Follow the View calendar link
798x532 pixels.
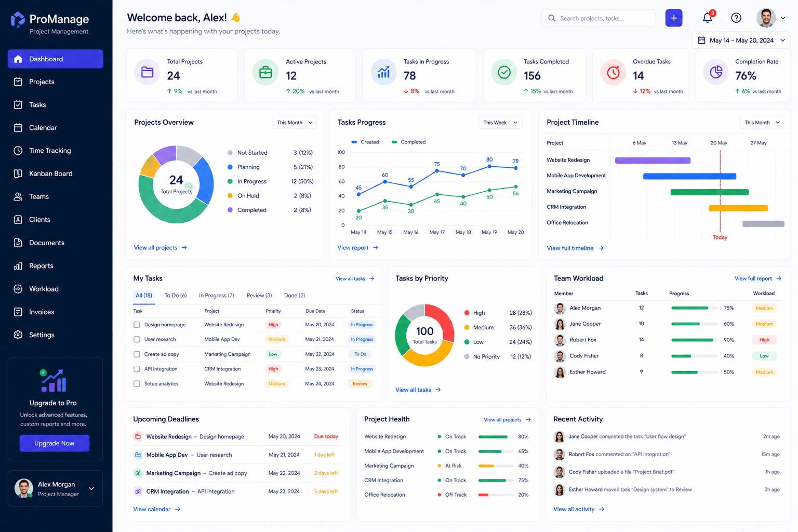[157, 509]
